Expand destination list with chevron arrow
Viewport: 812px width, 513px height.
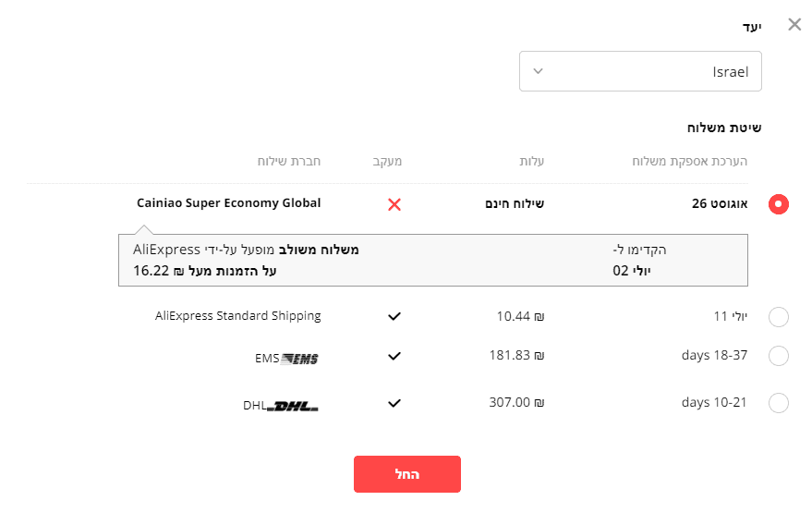point(539,71)
